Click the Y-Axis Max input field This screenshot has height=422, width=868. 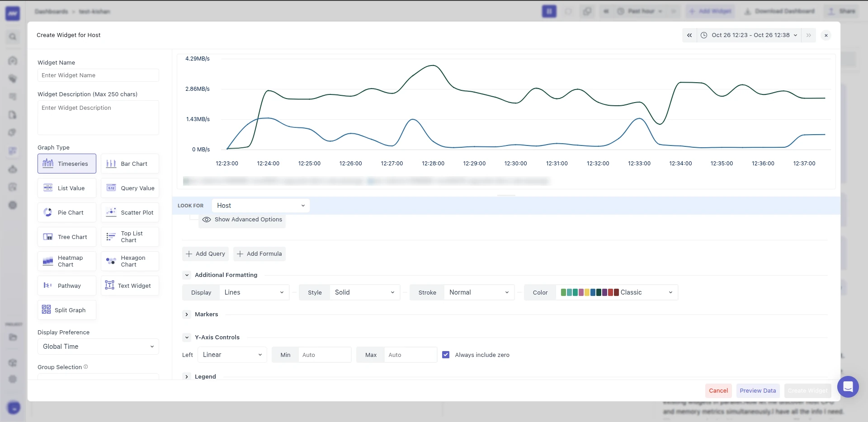(x=410, y=355)
